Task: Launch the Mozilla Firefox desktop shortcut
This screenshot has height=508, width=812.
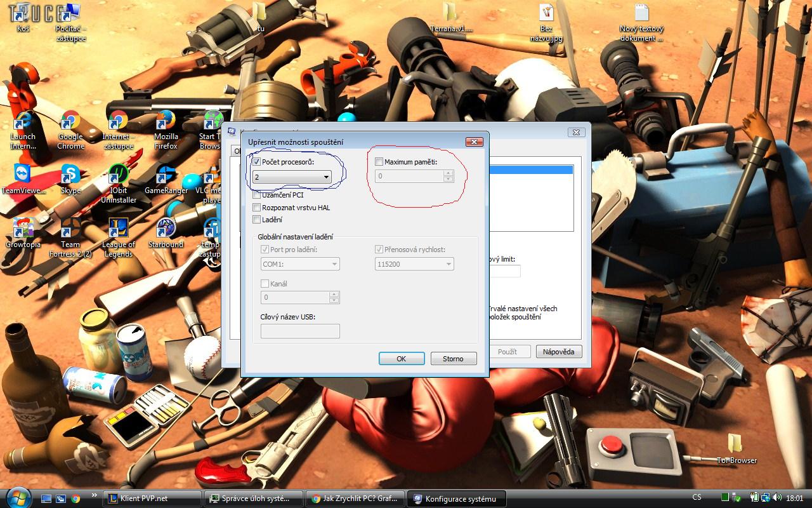Action: [166, 130]
